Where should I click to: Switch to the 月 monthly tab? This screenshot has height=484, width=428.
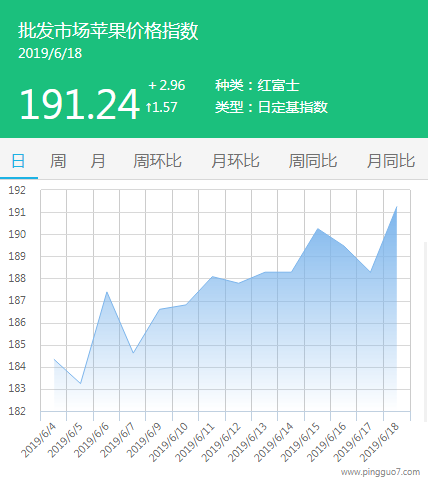pyautogui.click(x=98, y=161)
